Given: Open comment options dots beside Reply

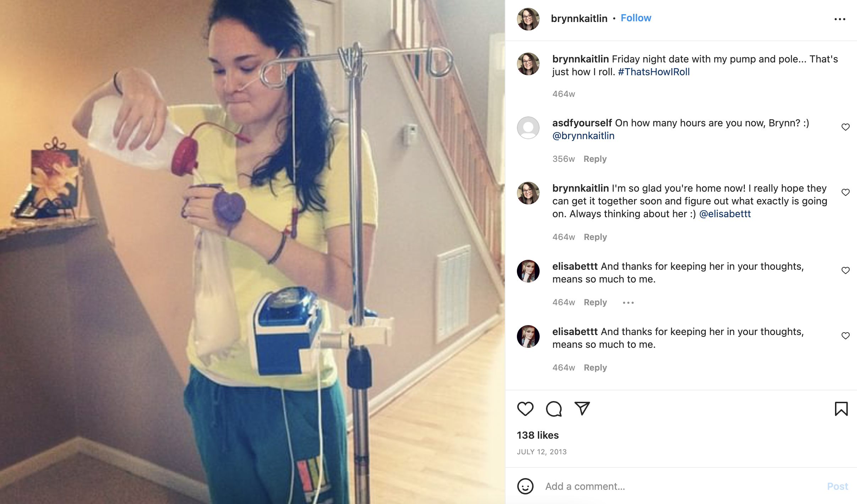Looking at the screenshot, I should pyautogui.click(x=628, y=303).
